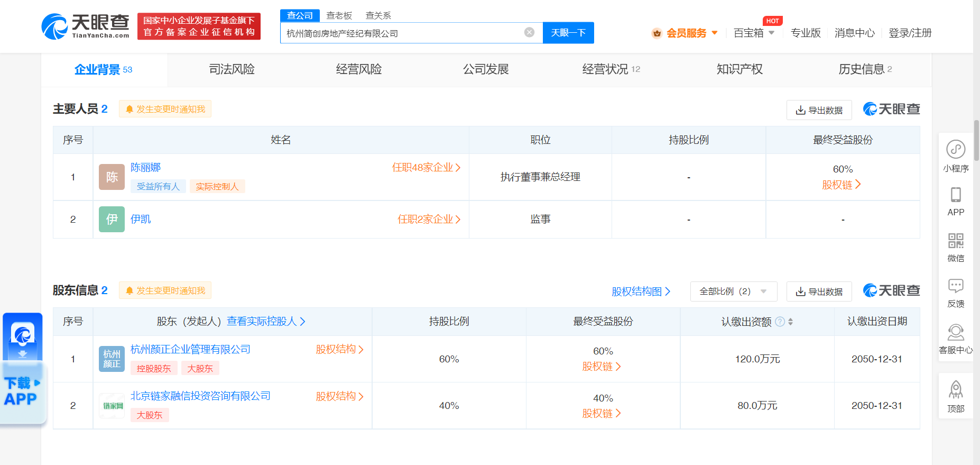The height and width of the screenshot is (465, 980).
Task: Click 登录/注册 to sign in
Action: point(910,33)
